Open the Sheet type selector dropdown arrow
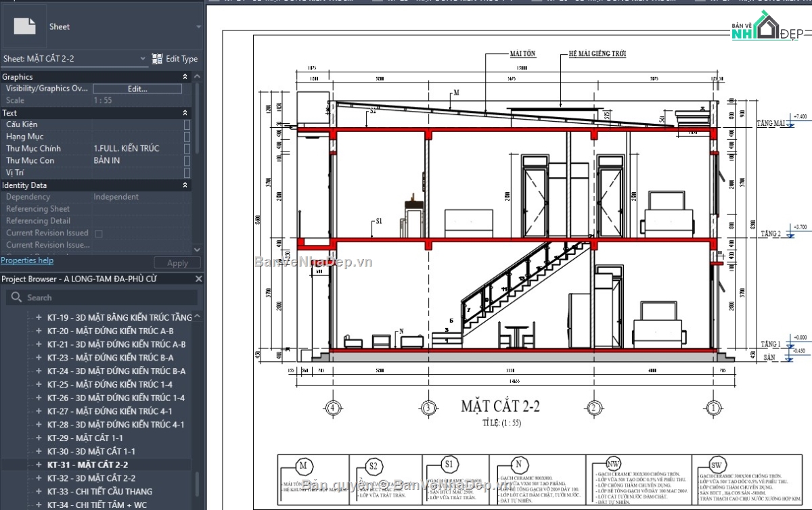Viewport: 812px width, 510px height. point(198,27)
